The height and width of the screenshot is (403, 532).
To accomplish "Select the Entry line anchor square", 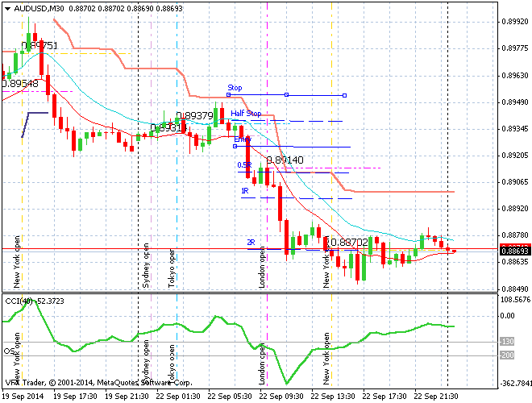I will pos(235,147).
